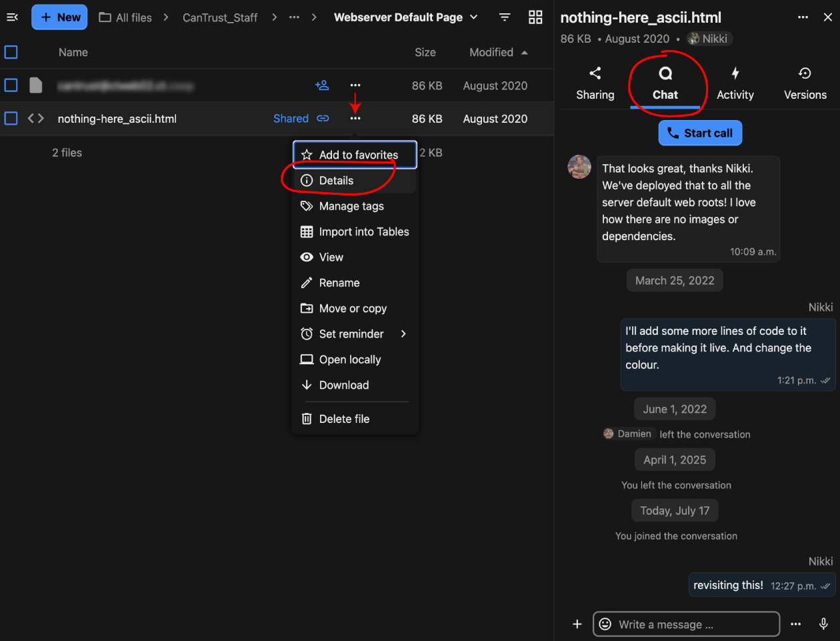Go to All files breadcrumb

point(125,17)
